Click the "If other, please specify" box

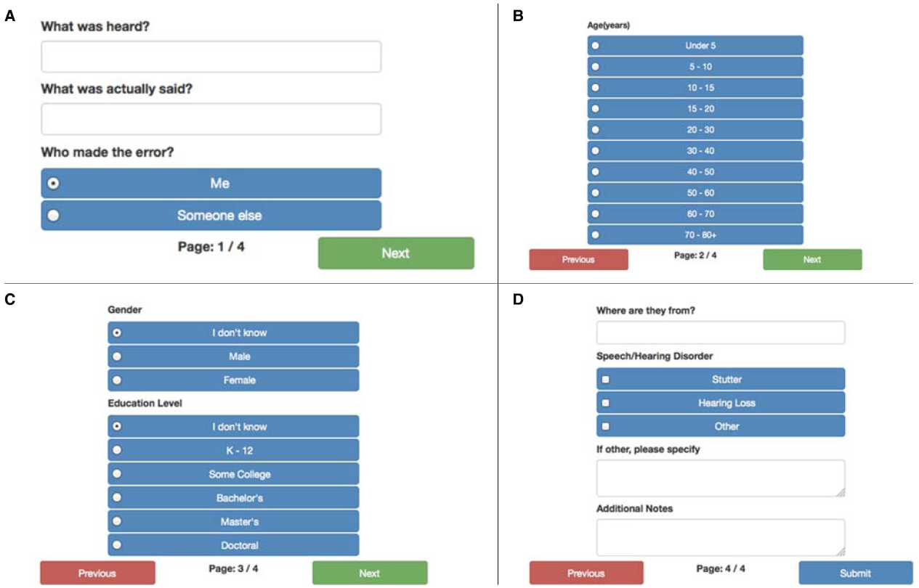click(x=719, y=478)
